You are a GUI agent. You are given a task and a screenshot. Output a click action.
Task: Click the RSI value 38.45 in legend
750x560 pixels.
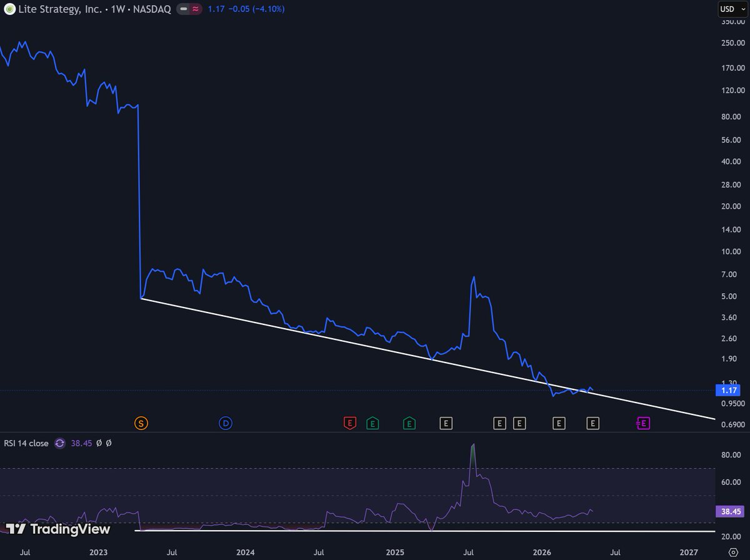(x=82, y=443)
